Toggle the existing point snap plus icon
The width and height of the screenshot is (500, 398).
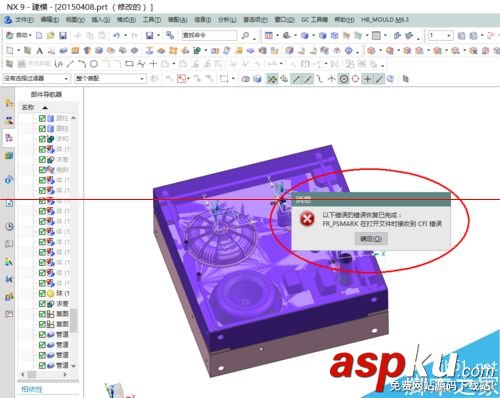coord(367,79)
